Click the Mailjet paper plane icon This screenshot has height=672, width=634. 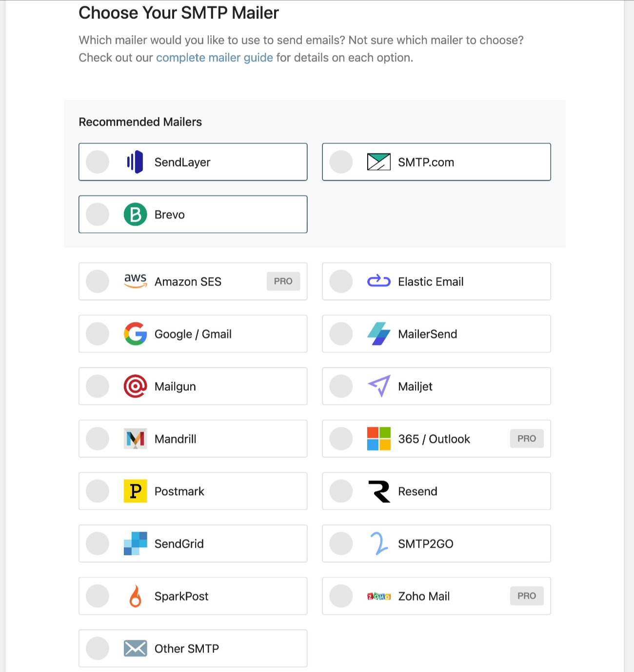click(x=379, y=386)
